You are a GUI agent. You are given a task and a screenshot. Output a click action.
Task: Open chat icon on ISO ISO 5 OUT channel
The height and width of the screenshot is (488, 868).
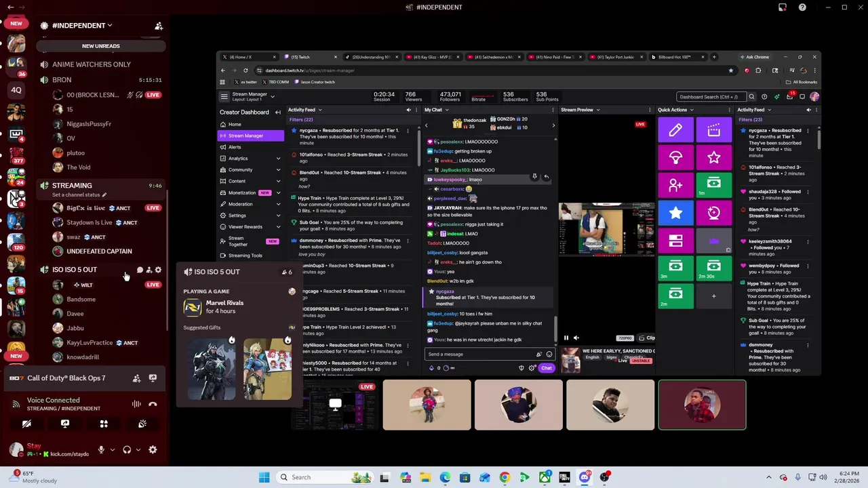140,270
